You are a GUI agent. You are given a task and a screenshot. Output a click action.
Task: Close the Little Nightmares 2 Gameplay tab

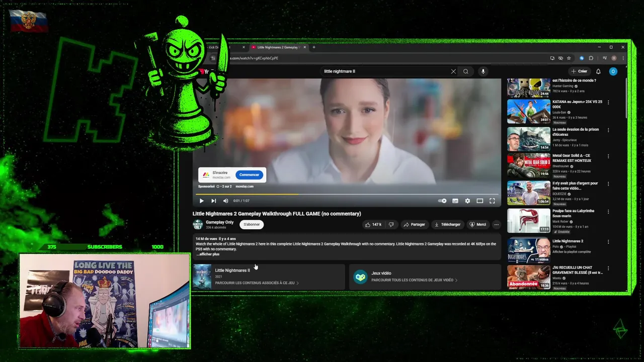coord(304,47)
